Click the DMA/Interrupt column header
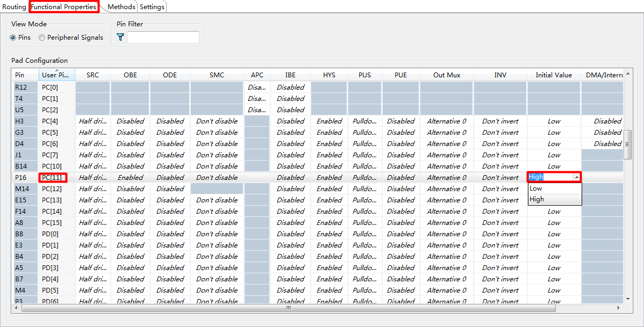The image size is (644, 327). pos(603,75)
